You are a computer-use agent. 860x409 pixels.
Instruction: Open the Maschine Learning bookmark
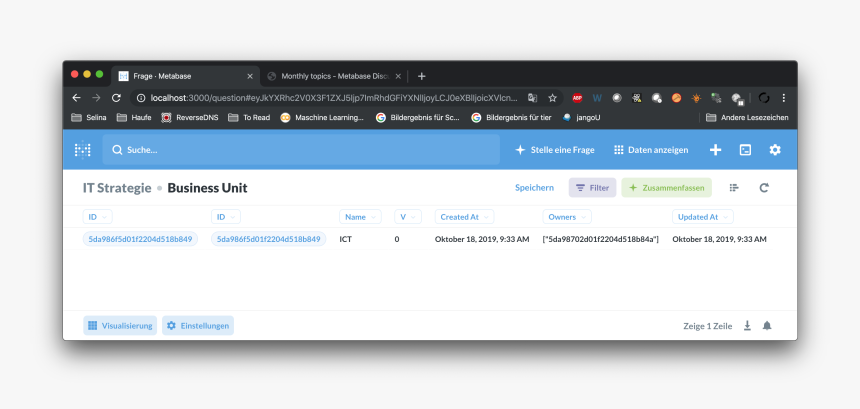[x=322, y=117]
